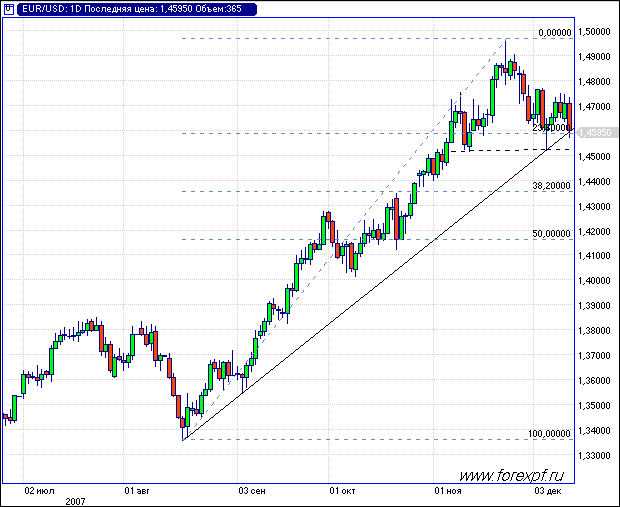Select the 100,00000 Fibonacci level label
The height and width of the screenshot is (507, 620).
(x=549, y=434)
